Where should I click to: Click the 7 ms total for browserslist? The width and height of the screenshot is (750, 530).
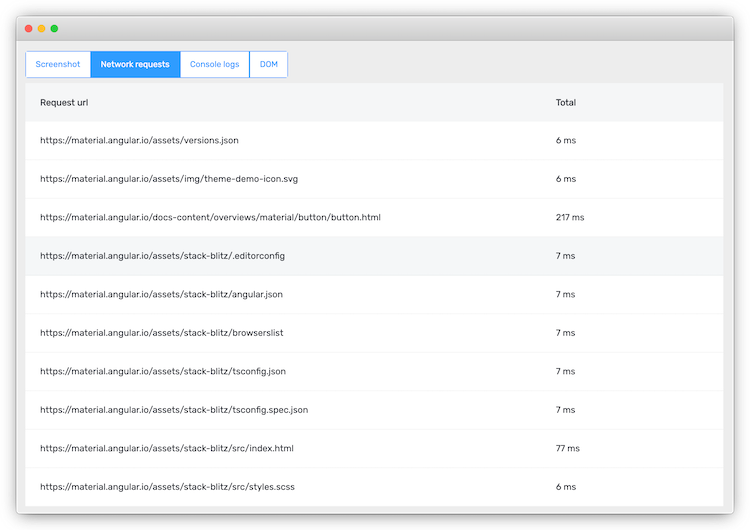coord(565,333)
